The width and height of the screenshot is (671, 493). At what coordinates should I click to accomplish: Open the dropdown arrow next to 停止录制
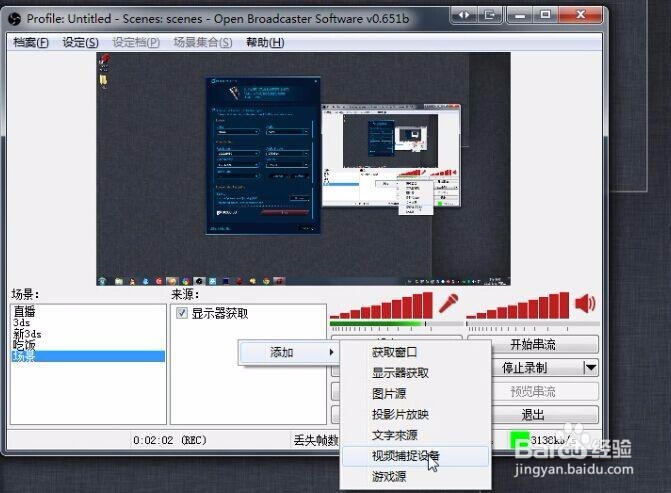[x=591, y=368]
